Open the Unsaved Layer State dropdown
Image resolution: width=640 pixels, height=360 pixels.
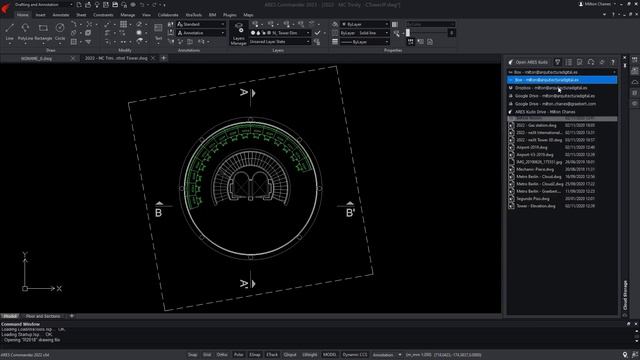pyautogui.click(x=280, y=42)
